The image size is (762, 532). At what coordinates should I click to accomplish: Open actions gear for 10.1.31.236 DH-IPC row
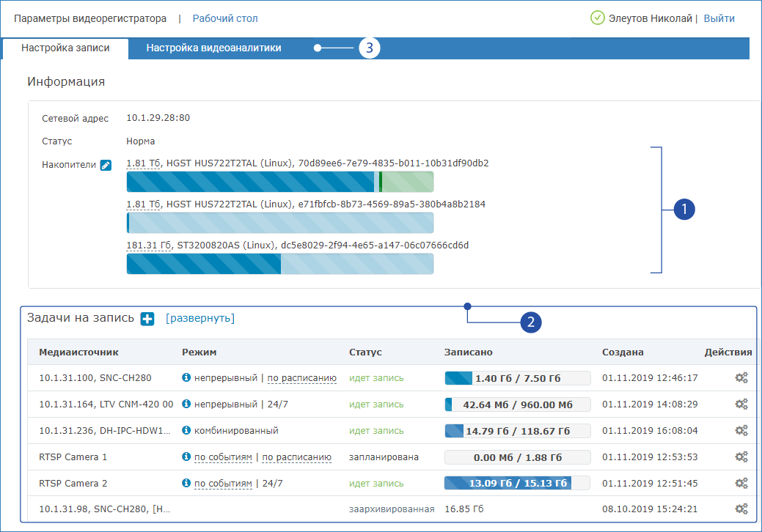[741, 431]
